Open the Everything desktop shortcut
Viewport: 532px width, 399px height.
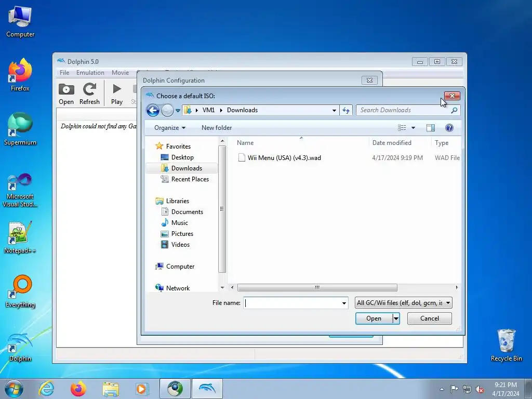(20, 291)
